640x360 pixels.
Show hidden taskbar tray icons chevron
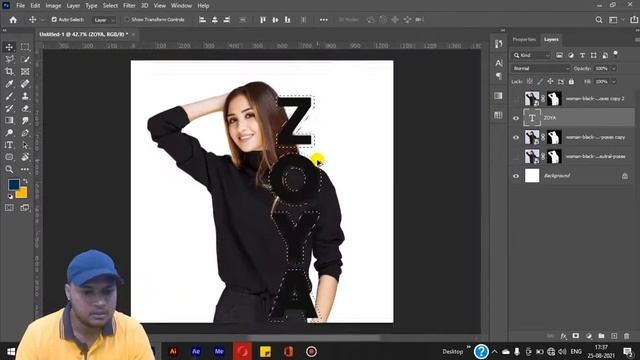click(494, 351)
